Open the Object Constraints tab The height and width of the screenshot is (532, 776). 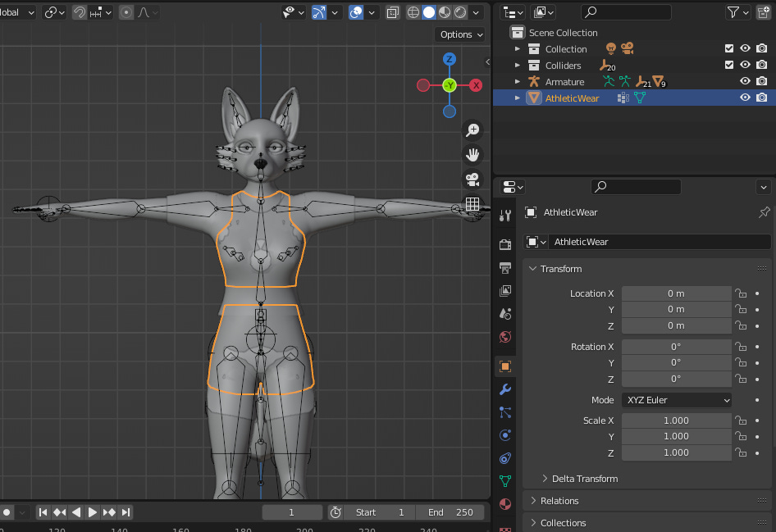click(x=505, y=458)
